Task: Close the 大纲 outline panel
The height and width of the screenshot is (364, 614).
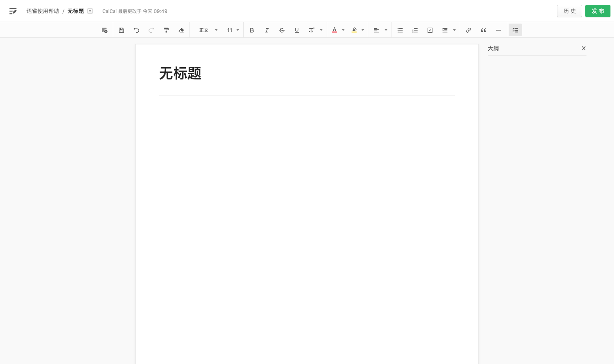Action: click(584, 48)
